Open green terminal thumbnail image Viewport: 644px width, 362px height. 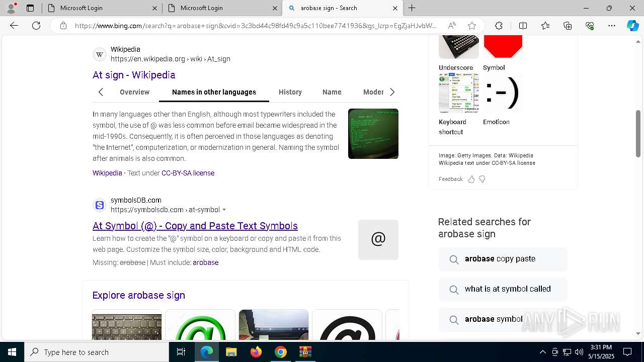point(373,134)
